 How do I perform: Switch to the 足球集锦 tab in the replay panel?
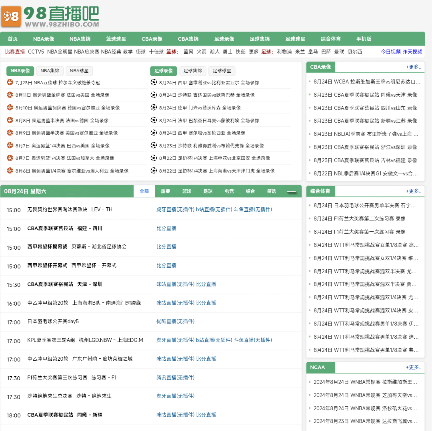tap(193, 71)
